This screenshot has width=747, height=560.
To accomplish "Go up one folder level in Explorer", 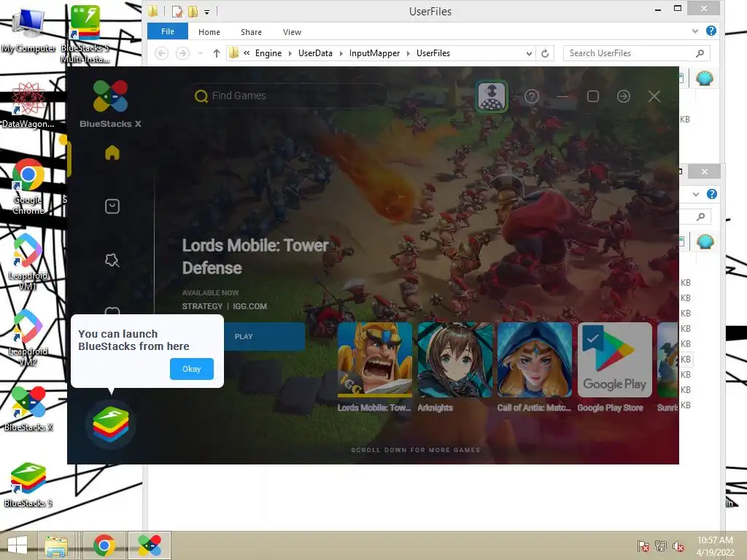I will click(x=217, y=53).
